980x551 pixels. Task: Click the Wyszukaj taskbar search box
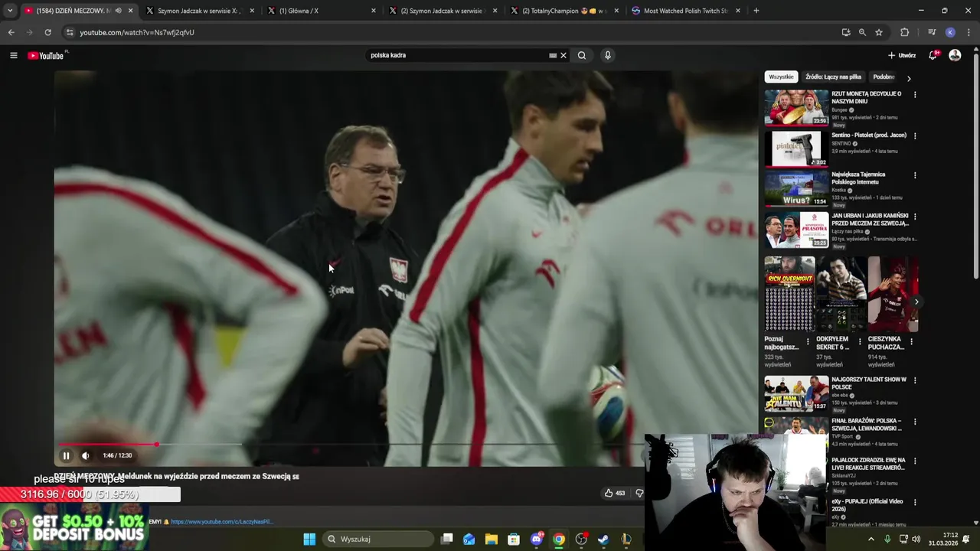click(x=378, y=539)
